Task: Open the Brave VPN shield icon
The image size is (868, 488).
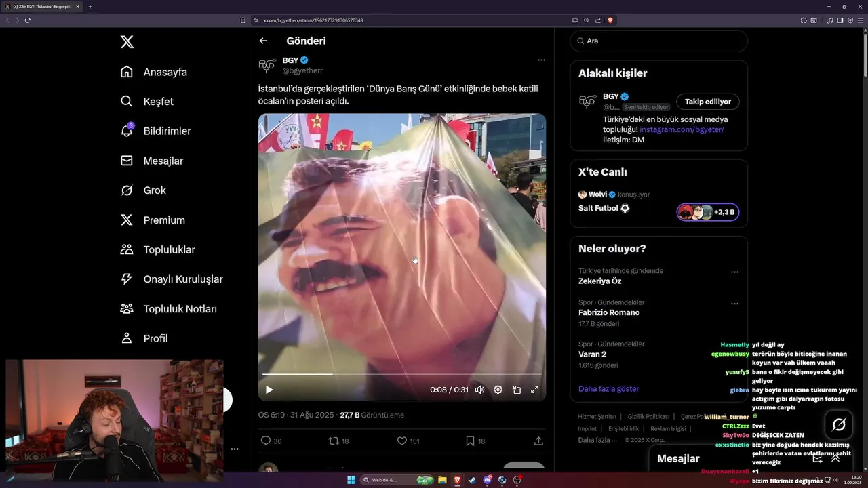Action: 850,20
